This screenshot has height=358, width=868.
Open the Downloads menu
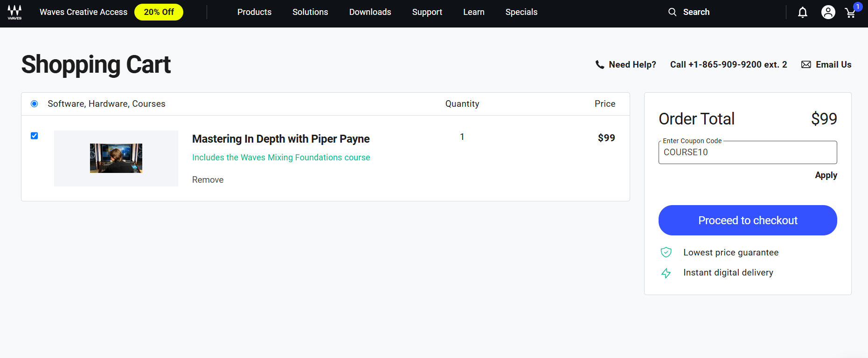(x=370, y=12)
